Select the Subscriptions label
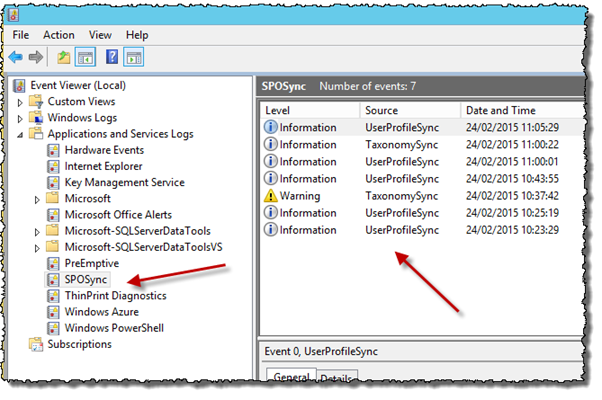 click(79, 344)
